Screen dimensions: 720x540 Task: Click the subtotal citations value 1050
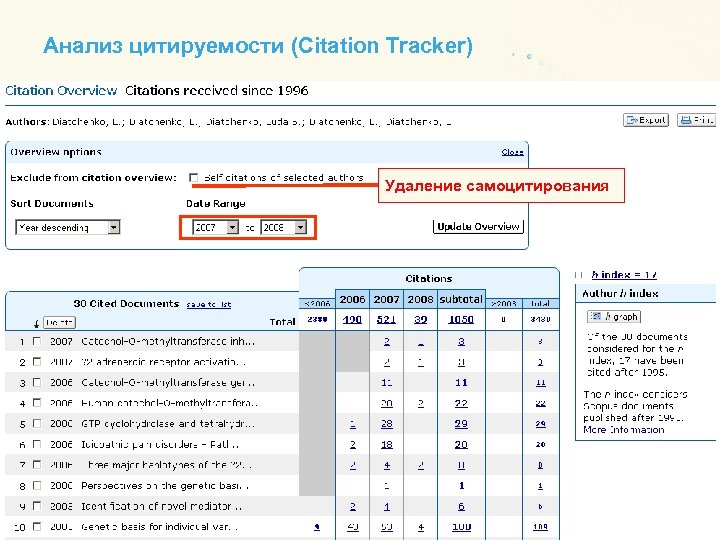tap(461, 319)
